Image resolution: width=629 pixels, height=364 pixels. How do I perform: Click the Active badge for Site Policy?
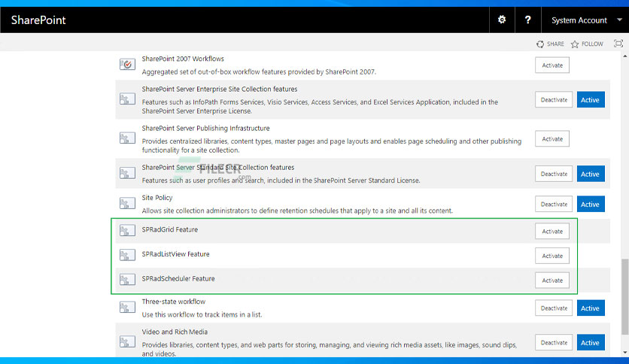tap(591, 204)
